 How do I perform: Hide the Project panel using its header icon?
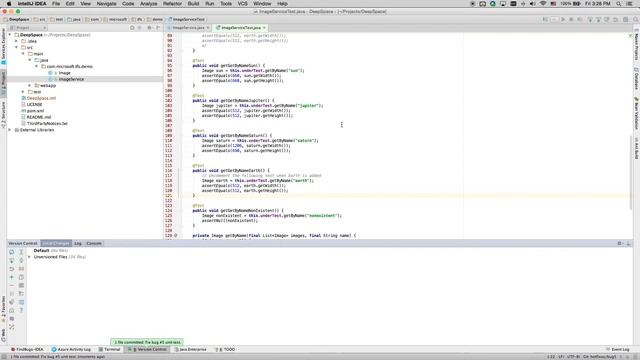click(158, 28)
